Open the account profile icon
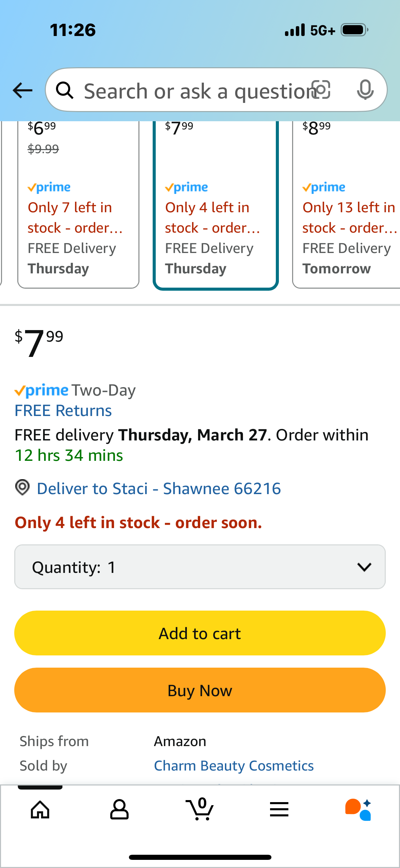 tap(119, 810)
